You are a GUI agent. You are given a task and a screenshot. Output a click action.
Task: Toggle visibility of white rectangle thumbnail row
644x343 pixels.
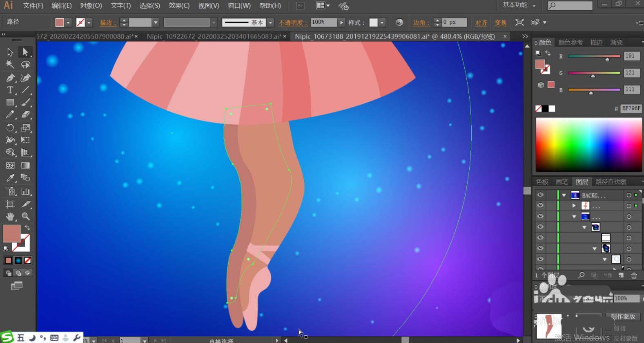pyautogui.click(x=540, y=238)
